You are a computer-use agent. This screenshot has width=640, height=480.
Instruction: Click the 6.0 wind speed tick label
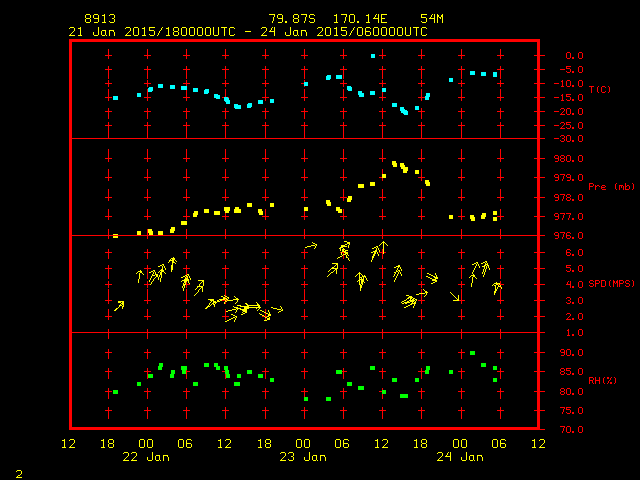pyautogui.click(x=574, y=253)
